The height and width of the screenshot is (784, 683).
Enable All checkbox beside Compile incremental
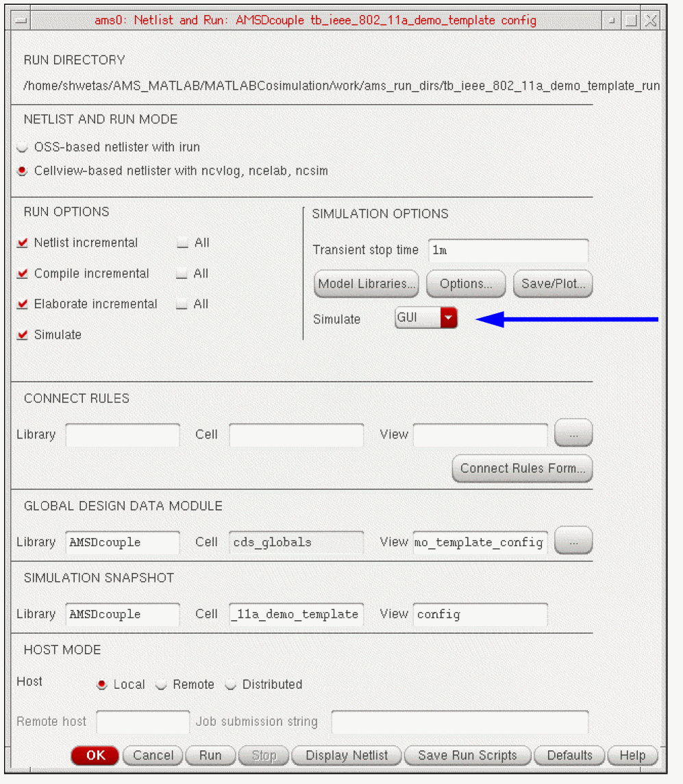(182, 274)
